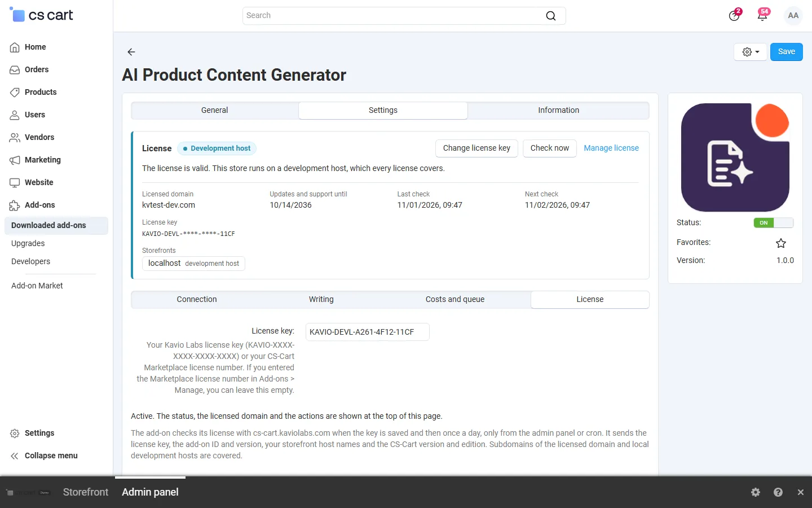The height and width of the screenshot is (508, 812).
Task: Go to Products in sidebar
Action: pos(40,92)
